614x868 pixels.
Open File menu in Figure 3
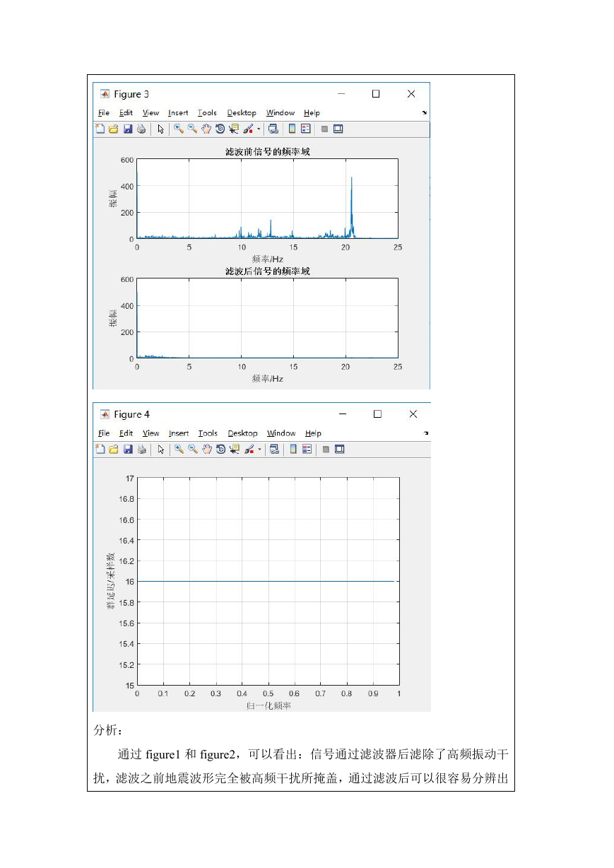point(104,113)
